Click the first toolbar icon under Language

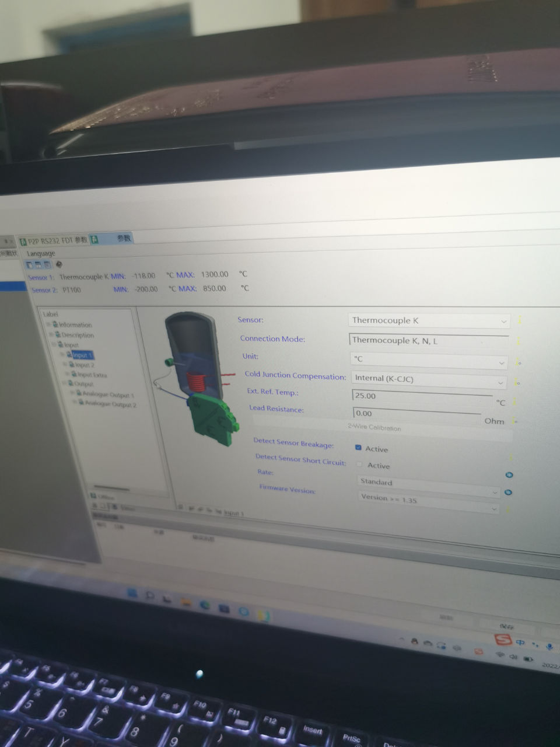[30, 264]
